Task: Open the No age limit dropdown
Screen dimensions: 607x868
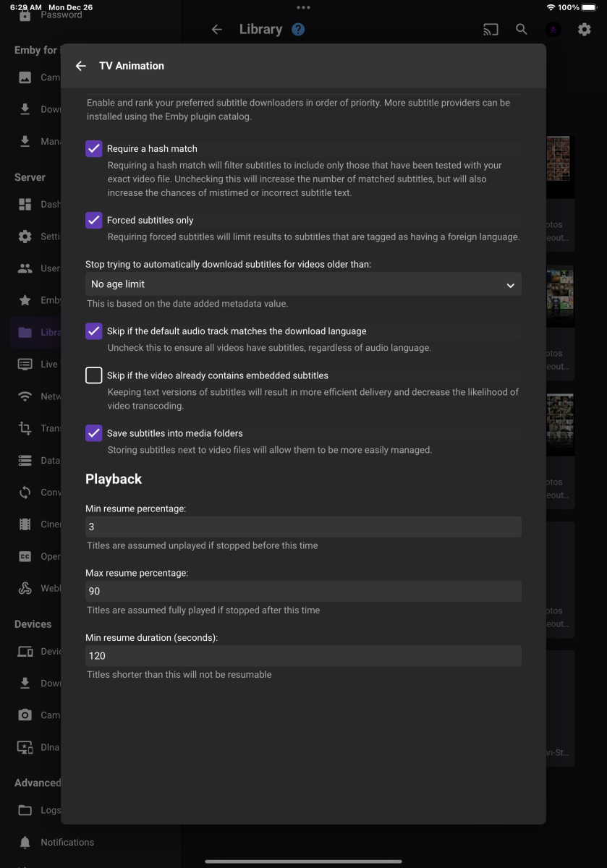Action: (x=303, y=285)
